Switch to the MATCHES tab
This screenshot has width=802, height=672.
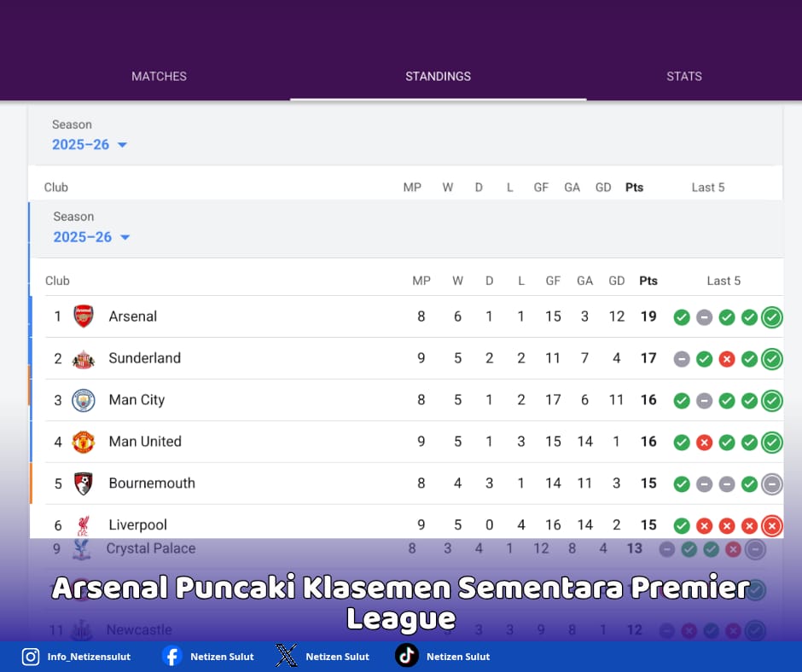159,76
